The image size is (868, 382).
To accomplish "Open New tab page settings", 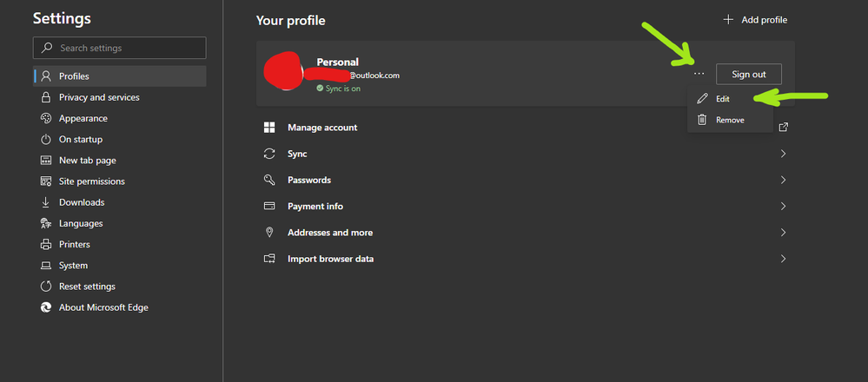I will tap(120, 161).
